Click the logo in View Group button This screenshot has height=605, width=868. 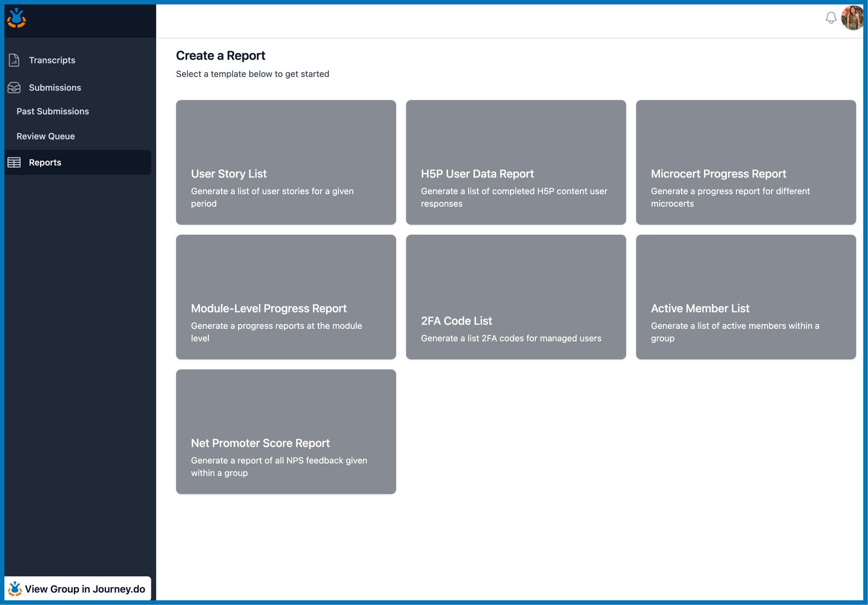[15, 589]
